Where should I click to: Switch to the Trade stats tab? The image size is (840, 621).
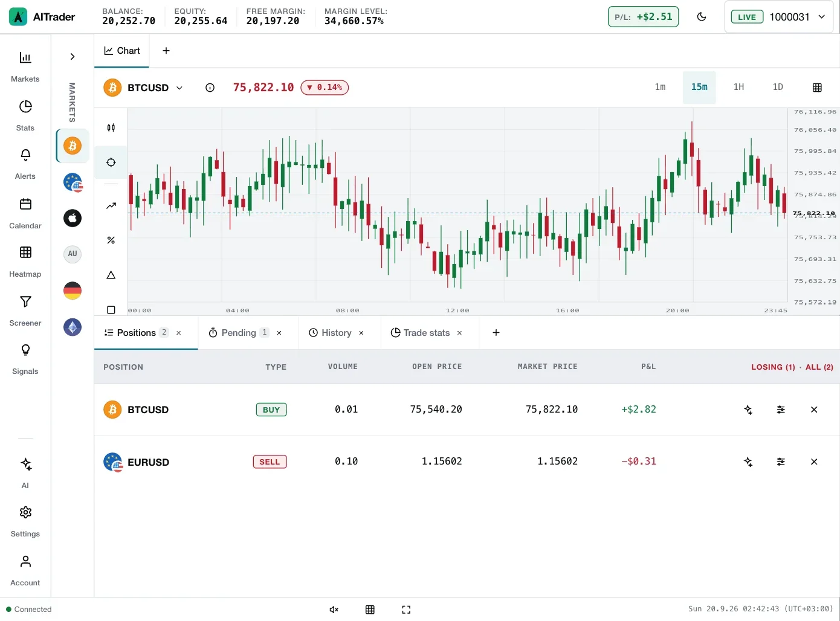point(420,333)
